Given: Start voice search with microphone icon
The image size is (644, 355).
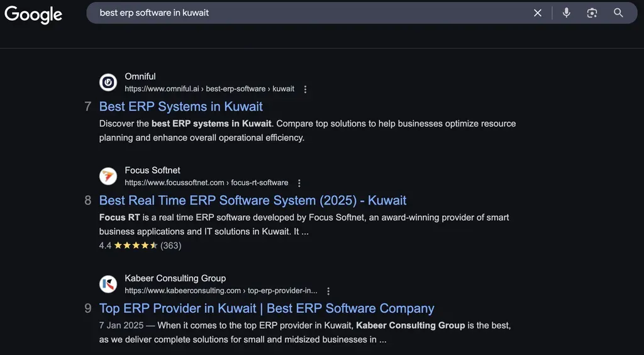Looking at the screenshot, I should [567, 13].
